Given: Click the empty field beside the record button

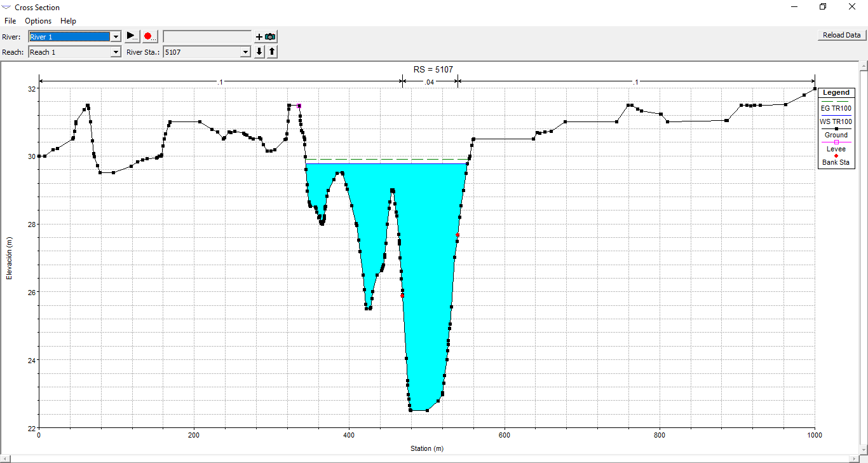Looking at the screenshot, I should pyautogui.click(x=207, y=36).
